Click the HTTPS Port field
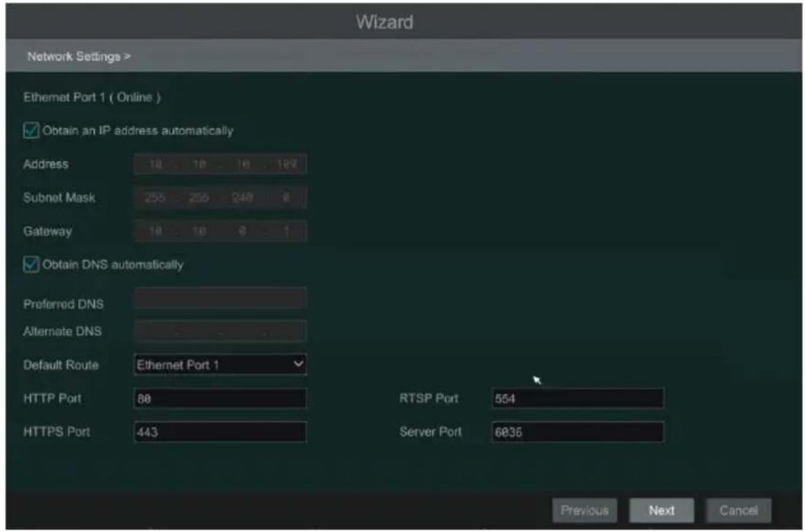The width and height of the screenshot is (805, 532). coord(220,432)
